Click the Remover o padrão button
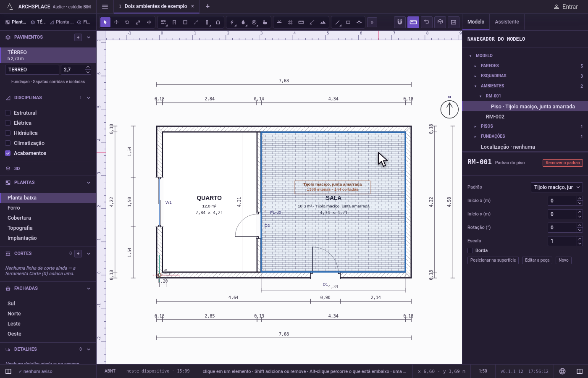This screenshot has width=588, height=378. coord(563,163)
